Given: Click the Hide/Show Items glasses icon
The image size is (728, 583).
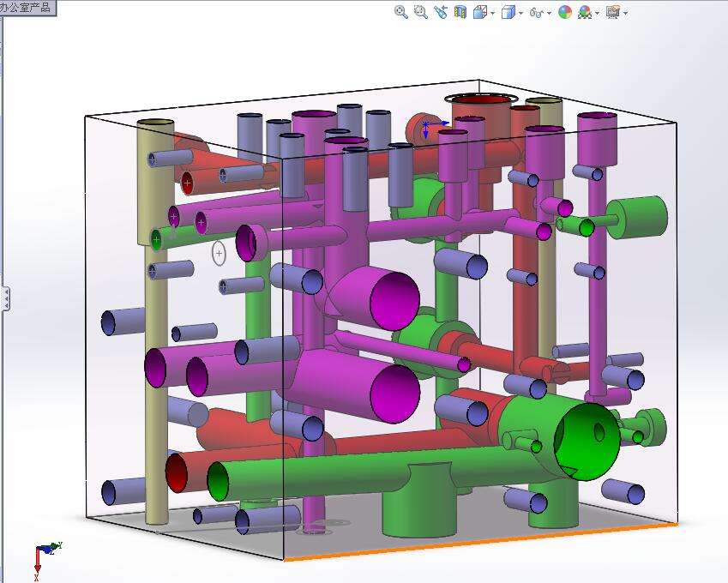Looking at the screenshot, I should pyautogui.click(x=536, y=12).
